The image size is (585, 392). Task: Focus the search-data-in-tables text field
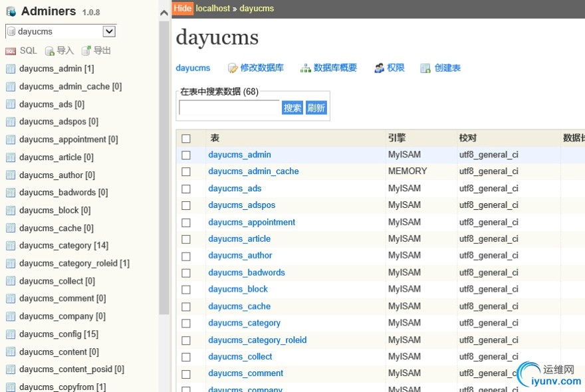[x=229, y=108]
